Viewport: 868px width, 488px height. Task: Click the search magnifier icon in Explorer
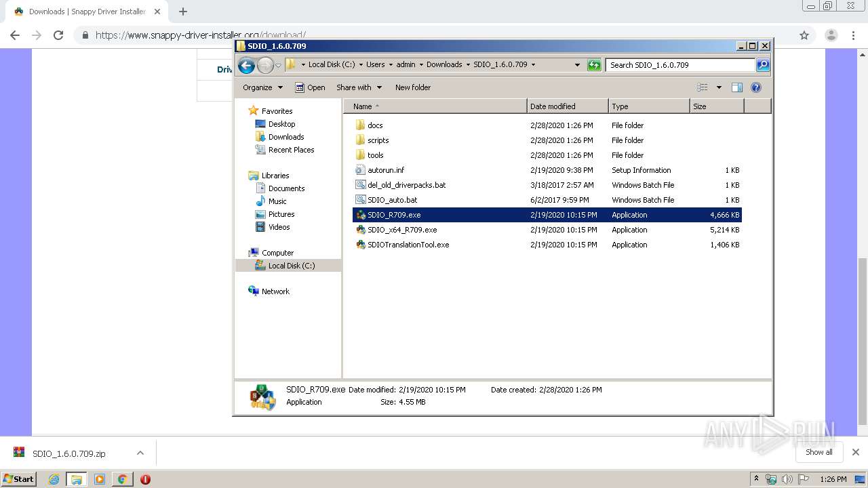pos(763,65)
